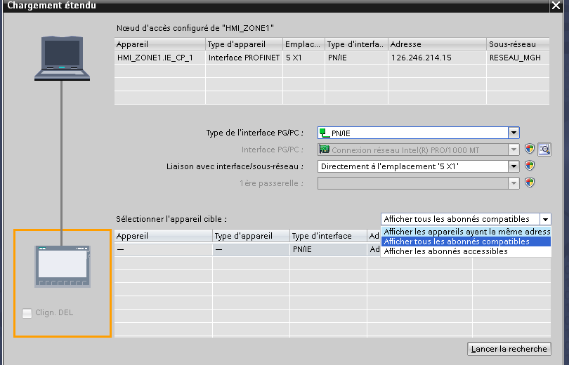Click the Type d'appareil header in target table
The width and height of the screenshot is (588, 391).
251,236
